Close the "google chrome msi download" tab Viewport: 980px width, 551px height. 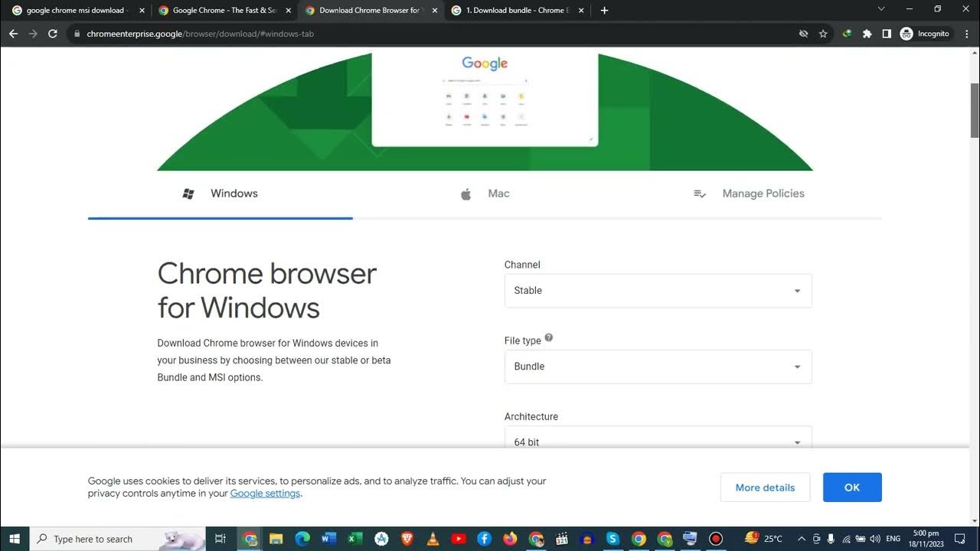[142, 11]
